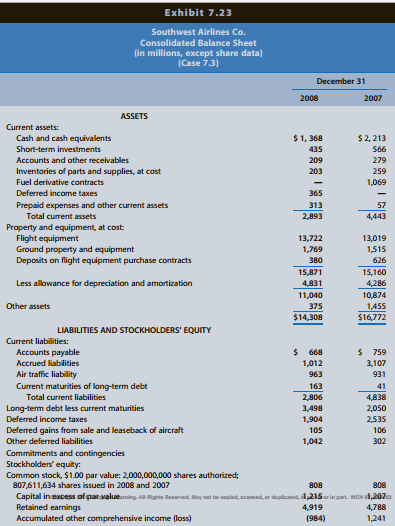Viewport: 395px width, 526px height.
Task: Click 'Less allowance for depreciation and amortization'
Action: 104,283
